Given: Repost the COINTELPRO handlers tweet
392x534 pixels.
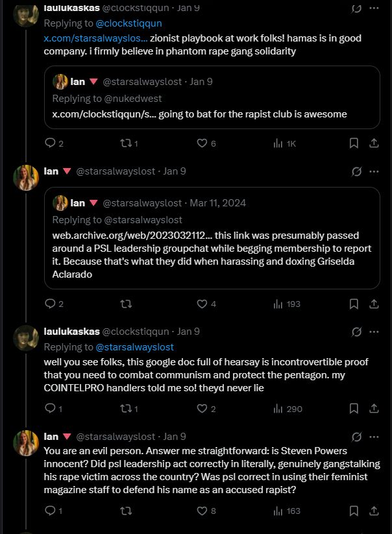Looking at the screenshot, I should click(x=126, y=408).
